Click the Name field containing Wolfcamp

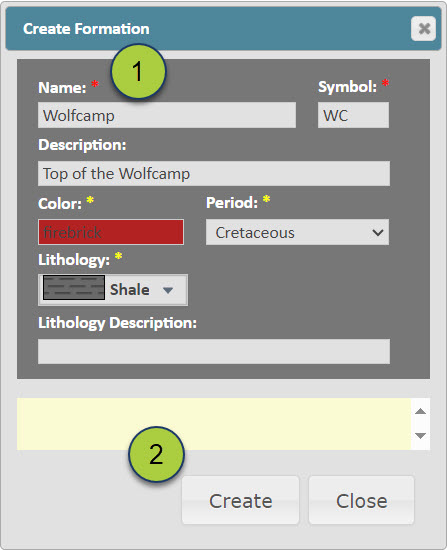pyautogui.click(x=167, y=115)
